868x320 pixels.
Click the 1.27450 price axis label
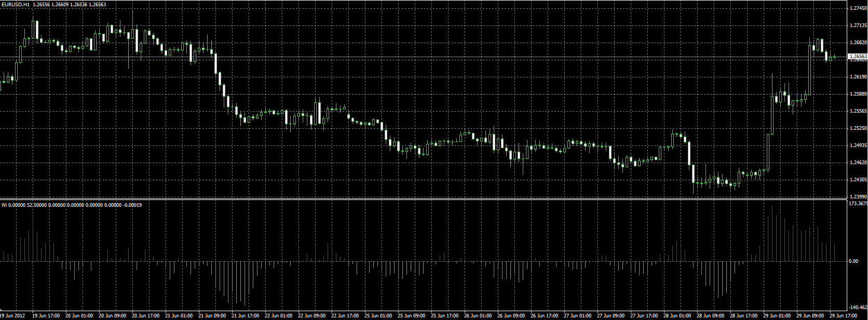(857, 8)
